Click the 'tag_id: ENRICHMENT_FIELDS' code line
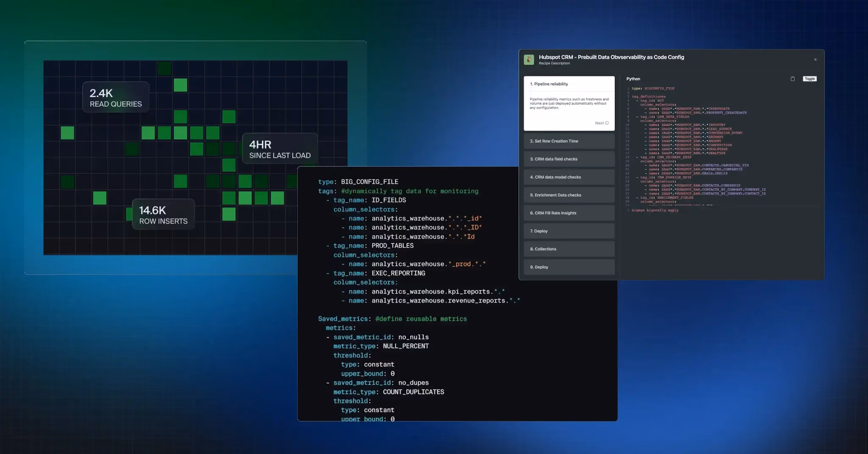 pyautogui.click(x=665, y=198)
